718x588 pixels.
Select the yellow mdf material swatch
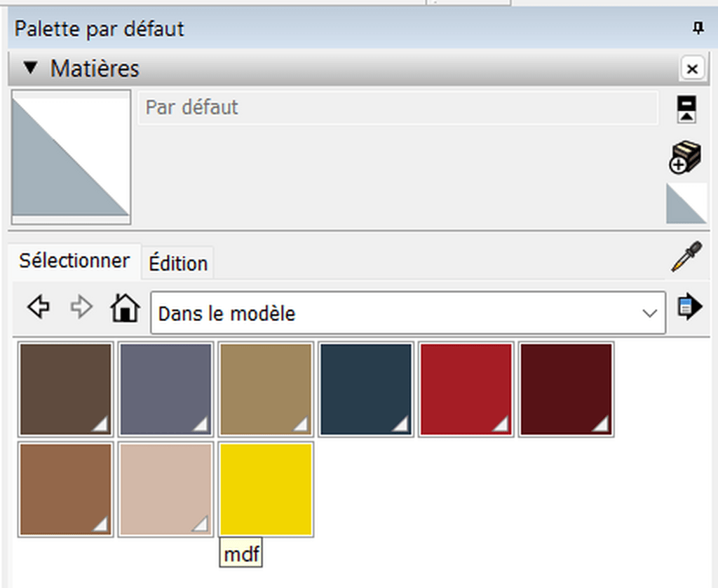tap(266, 489)
